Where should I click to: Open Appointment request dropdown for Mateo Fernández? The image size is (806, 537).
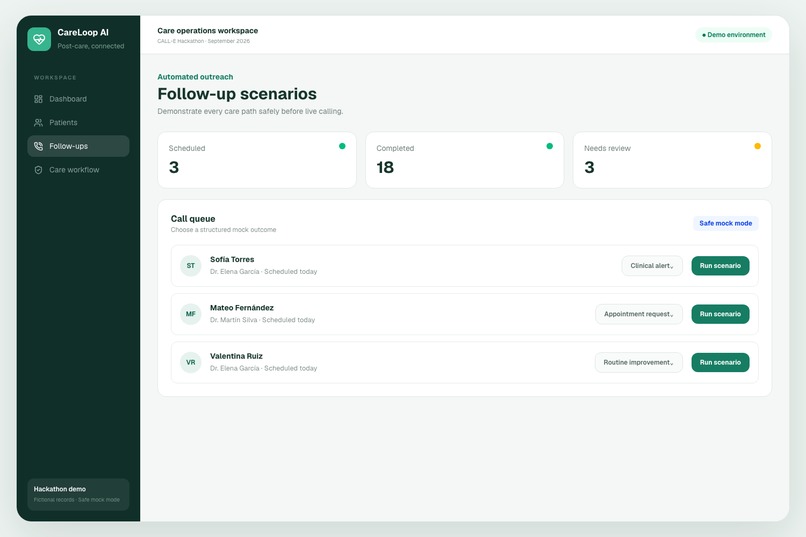[639, 314]
